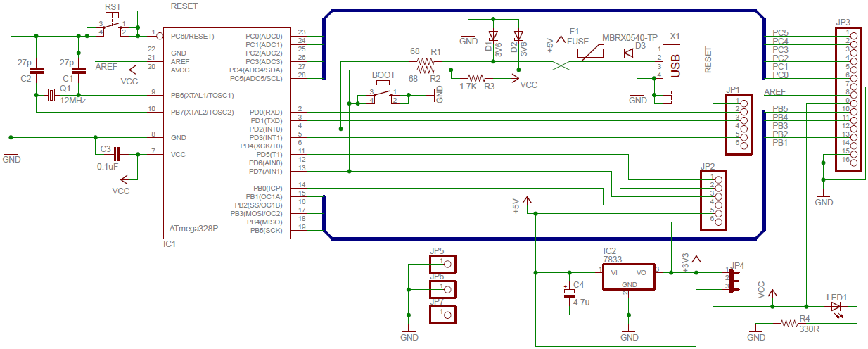This screenshot has width=868, height=349.
Task: Click the 12MHz crystal Q1 symbol
Action: pyautogui.click(x=51, y=95)
